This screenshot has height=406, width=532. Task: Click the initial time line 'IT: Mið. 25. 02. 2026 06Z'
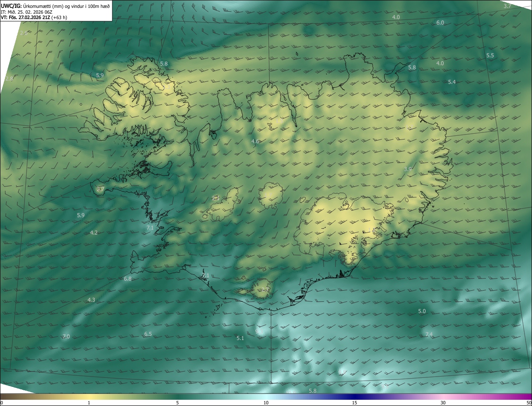pyautogui.click(x=27, y=12)
